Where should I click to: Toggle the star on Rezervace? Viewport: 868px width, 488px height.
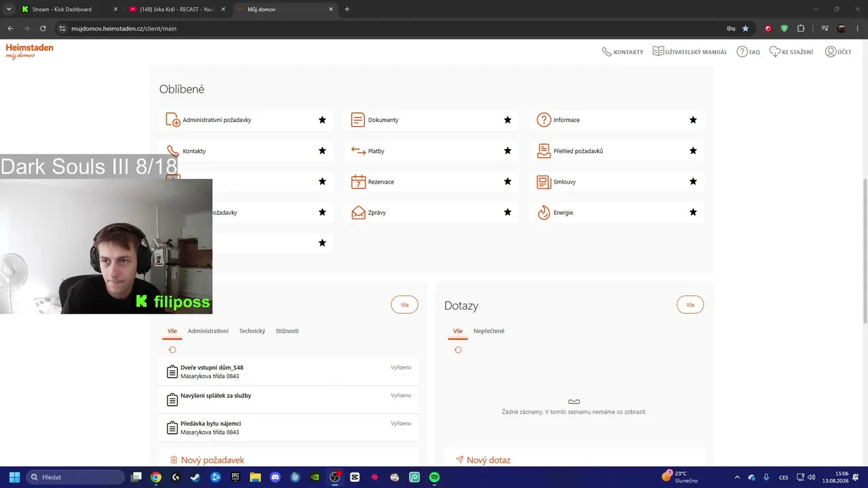point(507,182)
